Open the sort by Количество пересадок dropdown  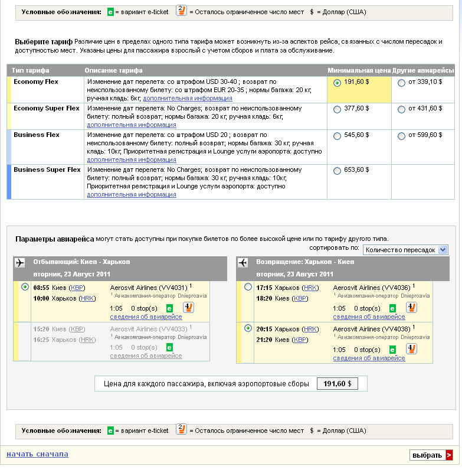click(405, 250)
